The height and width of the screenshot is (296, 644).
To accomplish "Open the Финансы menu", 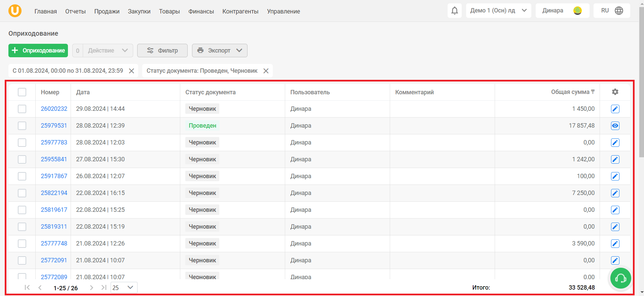I will pyautogui.click(x=201, y=11).
